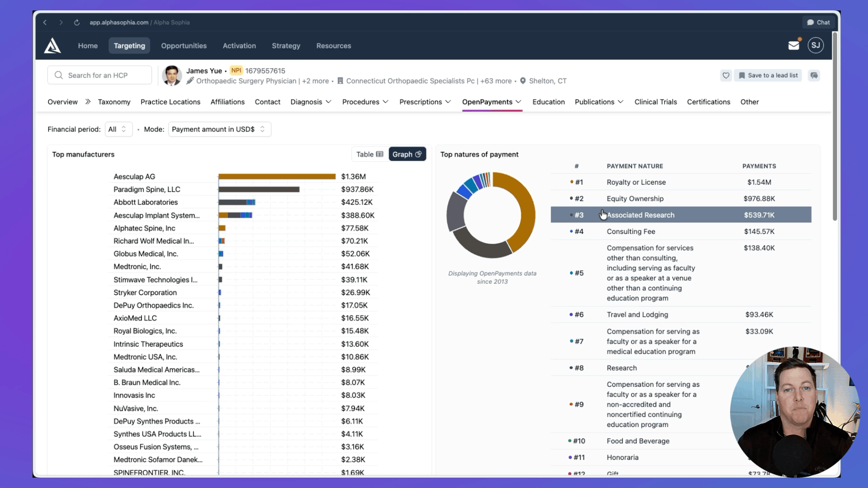Click the page reload icon in the address bar
The image size is (868, 488).
(x=77, y=22)
